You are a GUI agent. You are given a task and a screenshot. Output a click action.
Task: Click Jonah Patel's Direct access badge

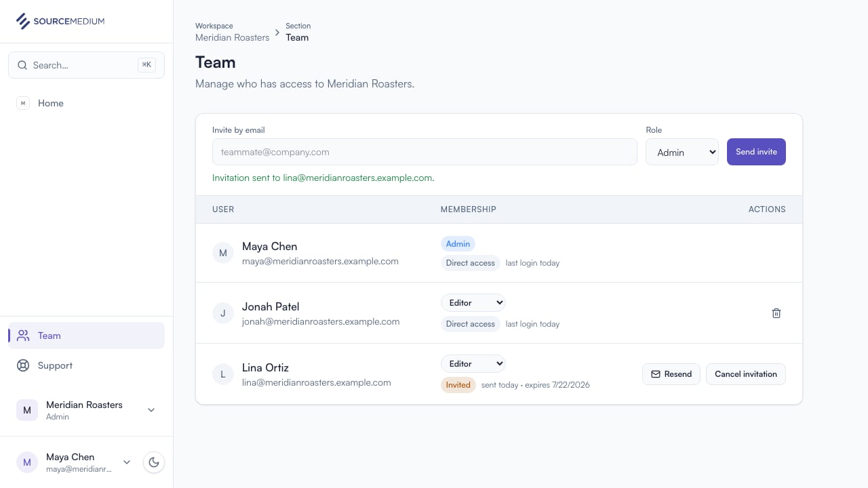471,324
